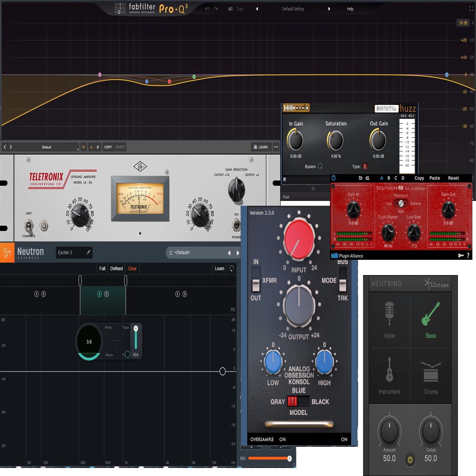
Task: Select the red EQ band node
Action: pyautogui.click(x=169, y=81)
